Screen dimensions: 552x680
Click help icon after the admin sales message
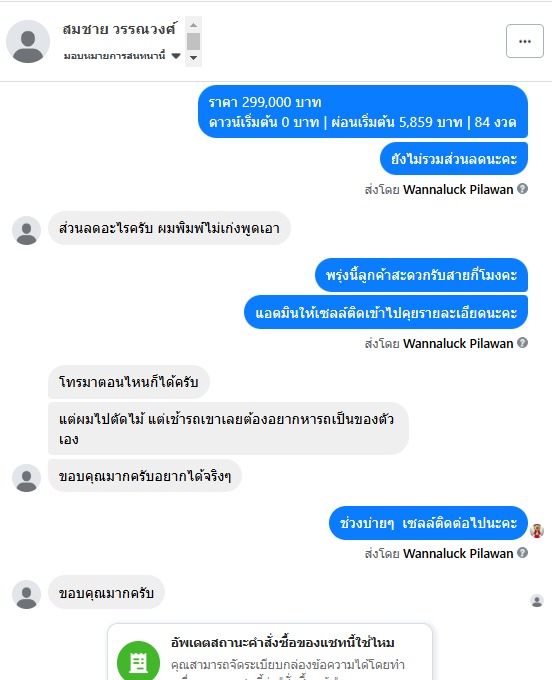point(523,343)
